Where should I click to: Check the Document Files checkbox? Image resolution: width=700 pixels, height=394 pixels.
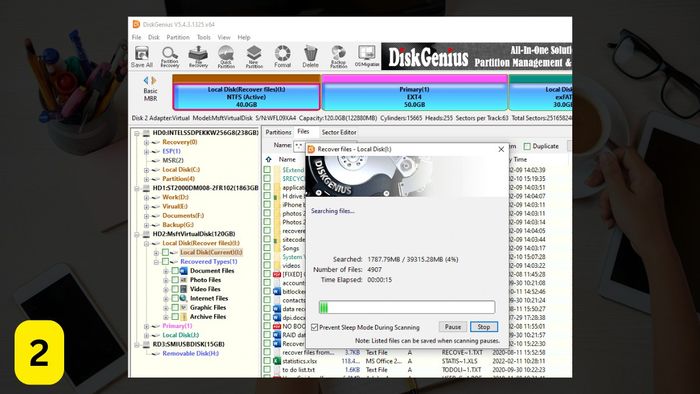click(x=175, y=271)
